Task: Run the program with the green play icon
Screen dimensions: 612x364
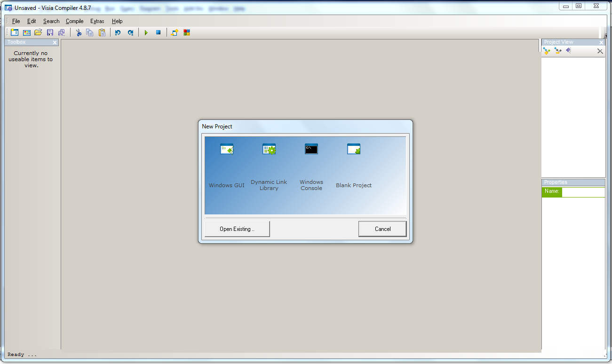Action: tap(146, 32)
